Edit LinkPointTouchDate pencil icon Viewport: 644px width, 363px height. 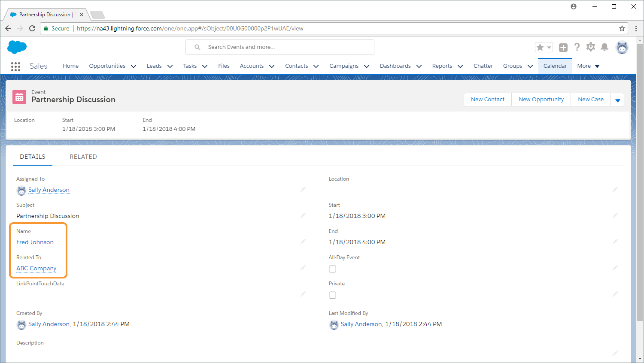click(x=303, y=293)
